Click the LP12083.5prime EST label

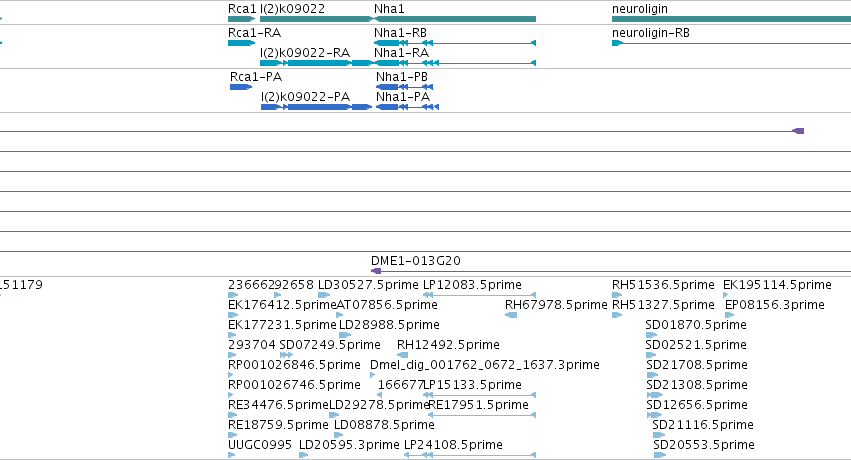point(472,285)
